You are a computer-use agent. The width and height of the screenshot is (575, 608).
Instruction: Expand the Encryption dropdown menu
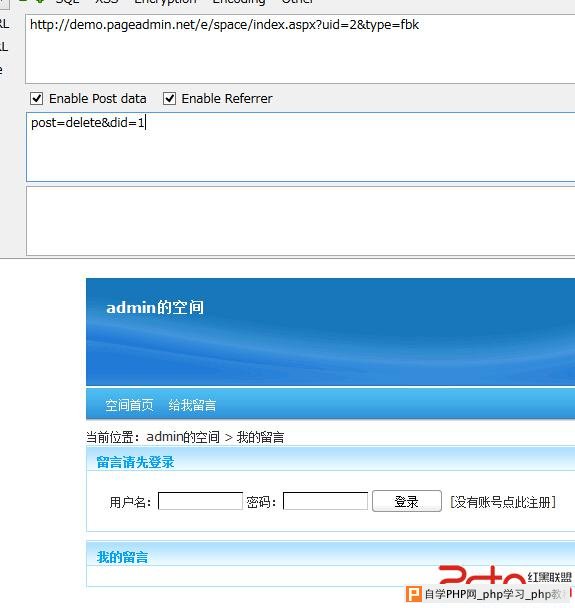click(165, 2)
